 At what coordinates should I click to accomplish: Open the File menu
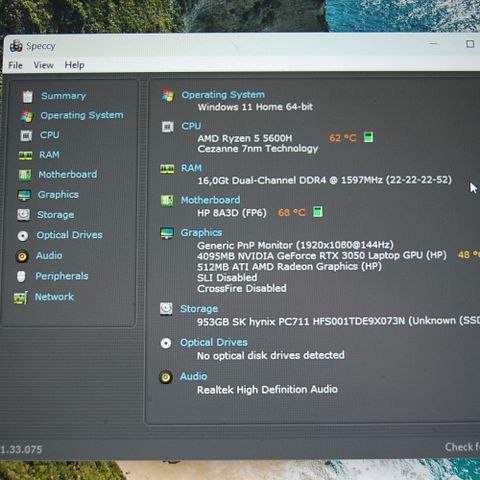(15, 65)
